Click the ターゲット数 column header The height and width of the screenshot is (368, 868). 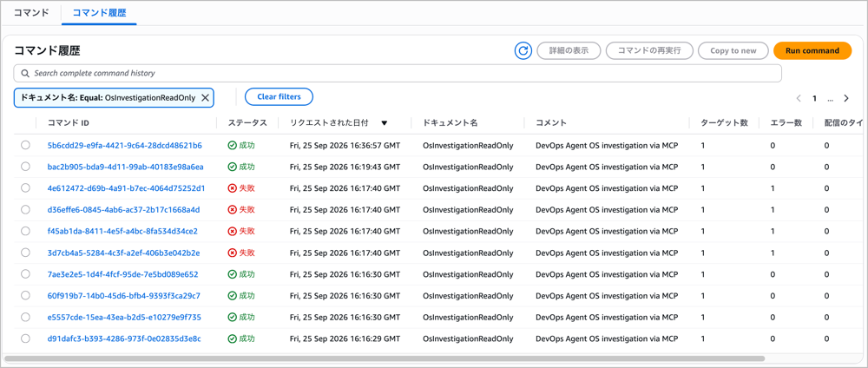pos(724,123)
